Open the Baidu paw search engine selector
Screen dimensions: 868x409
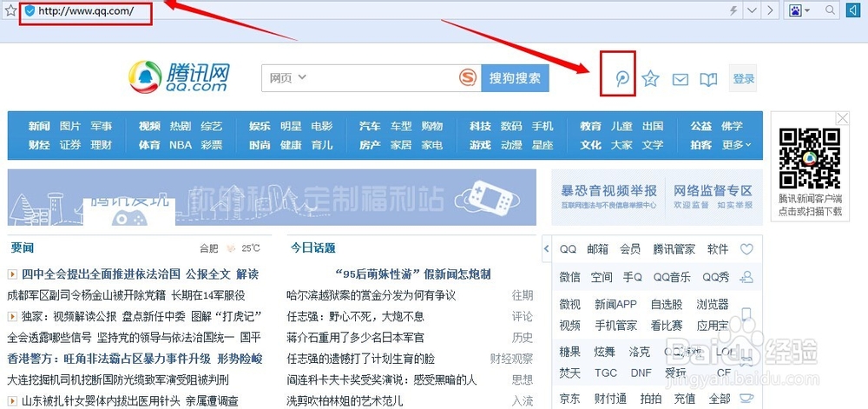(x=799, y=10)
